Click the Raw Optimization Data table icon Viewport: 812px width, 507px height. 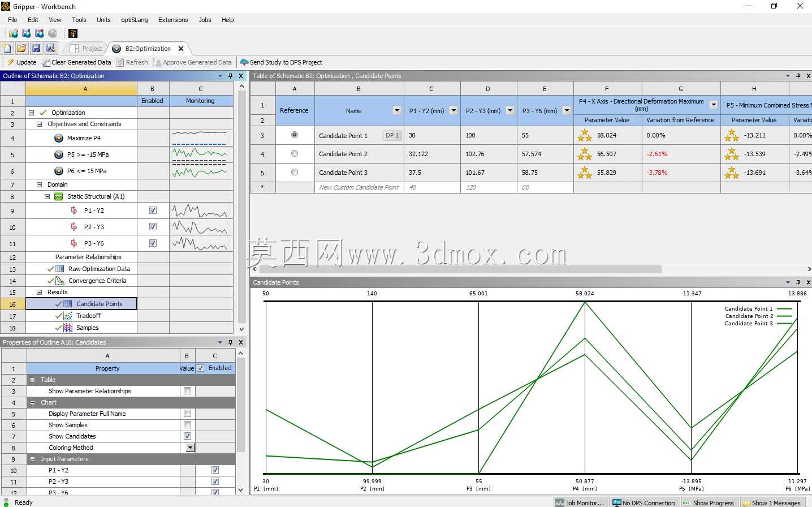[x=60, y=269]
